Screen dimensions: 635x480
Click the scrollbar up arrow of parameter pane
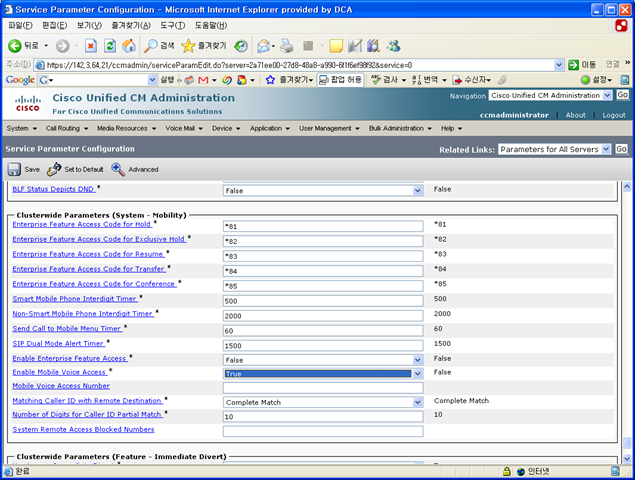(x=626, y=187)
